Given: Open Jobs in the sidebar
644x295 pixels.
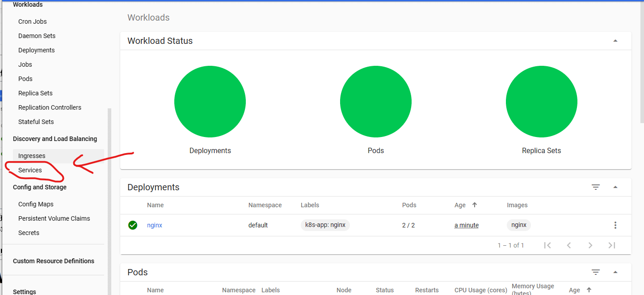Looking at the screenshot, I should pos(25,64).
